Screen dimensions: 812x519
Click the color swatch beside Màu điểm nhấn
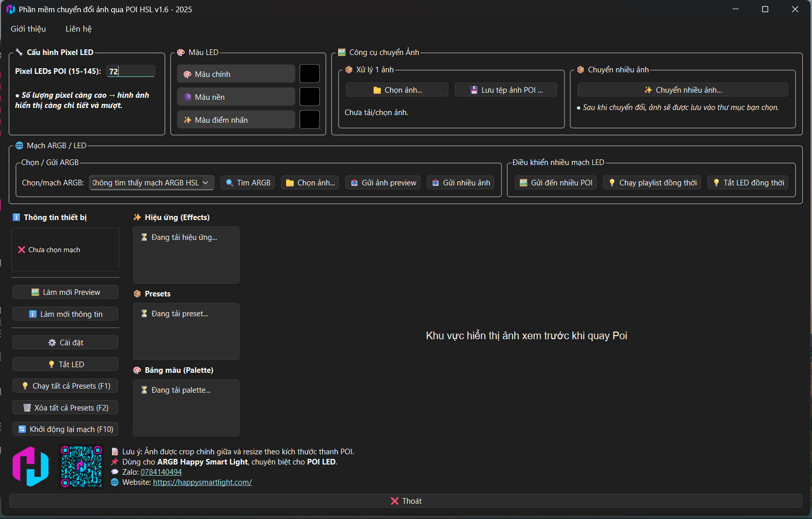pos(310,120)
